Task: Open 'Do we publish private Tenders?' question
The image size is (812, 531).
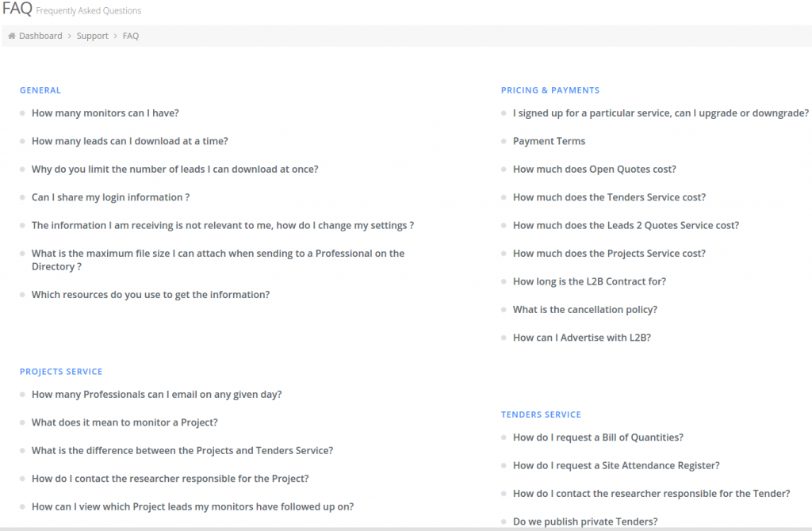Action: click(x=584, y=521)
